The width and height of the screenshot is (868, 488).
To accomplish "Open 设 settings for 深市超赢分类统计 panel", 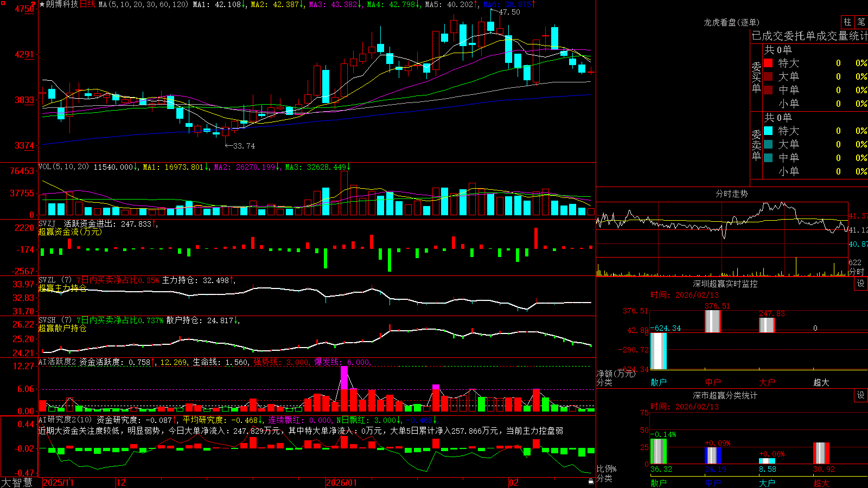I will [x=861, y=395].
